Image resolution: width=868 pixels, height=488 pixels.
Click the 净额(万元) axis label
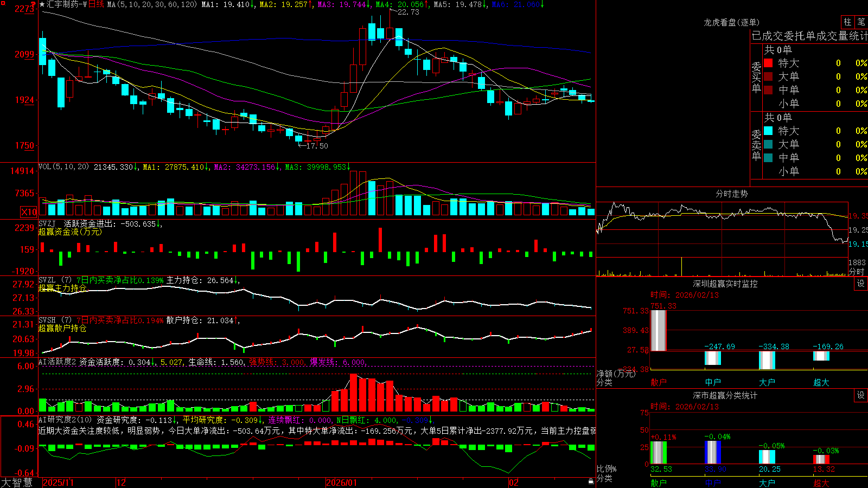pos(616,374)
